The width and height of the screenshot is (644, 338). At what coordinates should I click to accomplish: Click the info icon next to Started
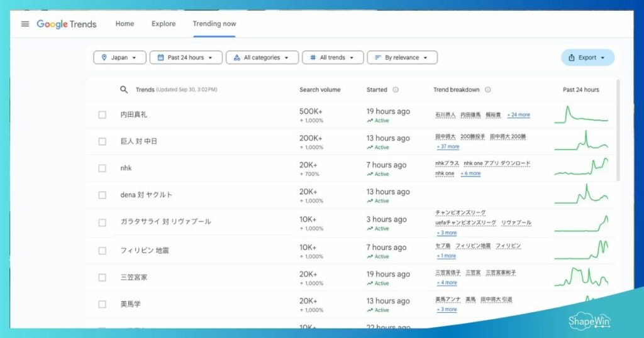click(396, 90)
